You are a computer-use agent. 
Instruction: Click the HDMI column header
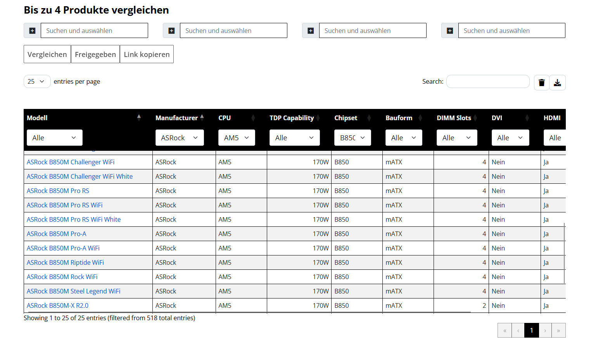[x=552, y=118]
